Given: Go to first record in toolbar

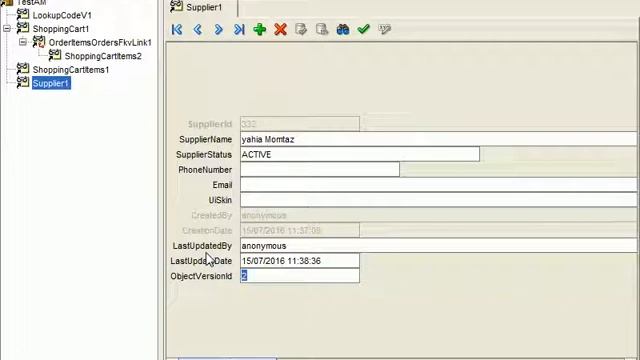Looking at the screenshot, I should pos(177,29).
